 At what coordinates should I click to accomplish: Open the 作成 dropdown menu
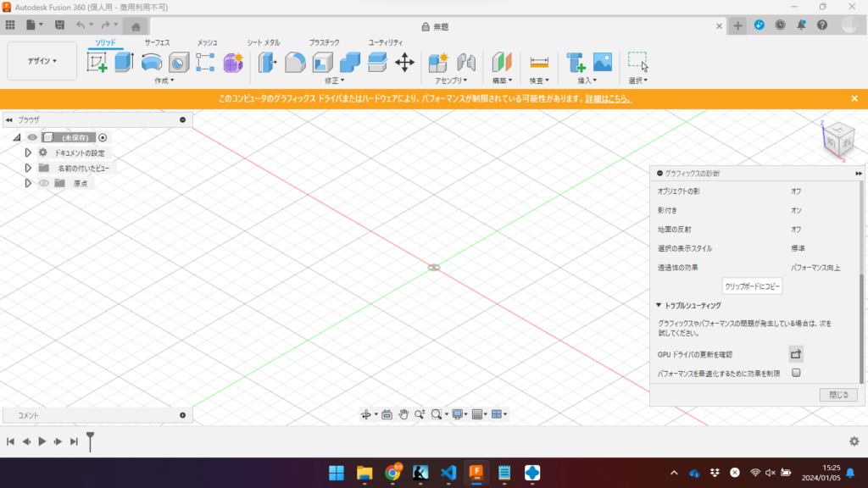(x=164, y=80)
